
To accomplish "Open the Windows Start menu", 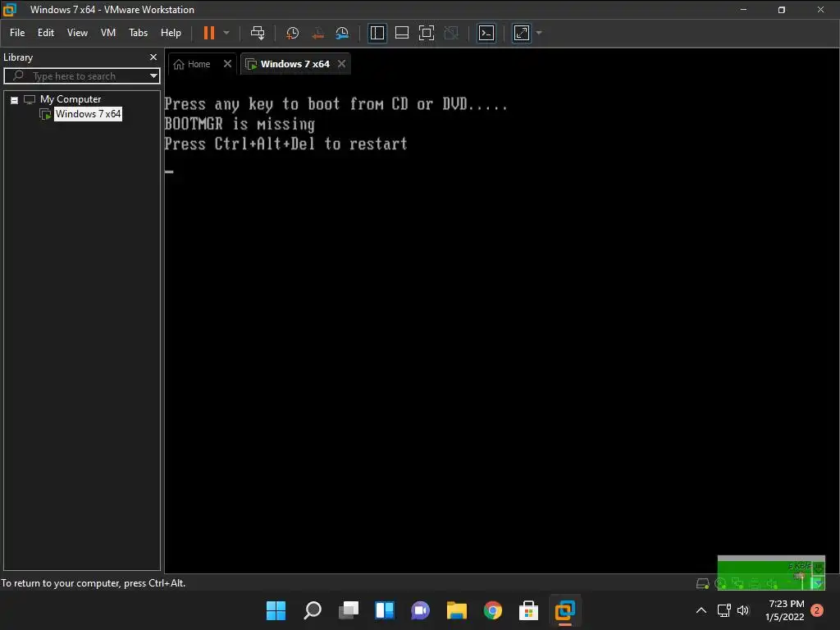I will coord(276,610).
